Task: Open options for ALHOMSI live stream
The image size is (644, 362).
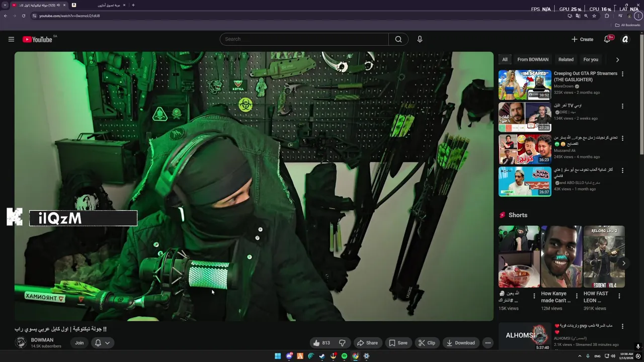Action: click(622, 326)
